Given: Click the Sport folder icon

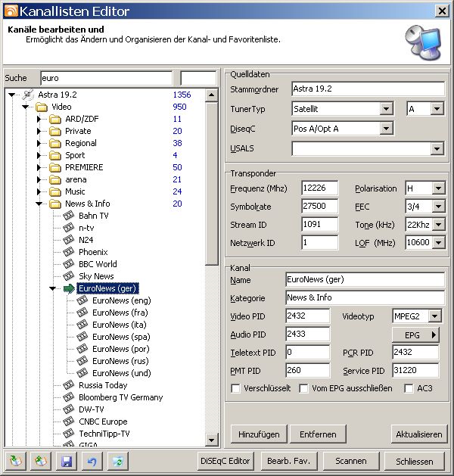Looking at the screenshot, I should pyautogui.click(x=54, y=155).
